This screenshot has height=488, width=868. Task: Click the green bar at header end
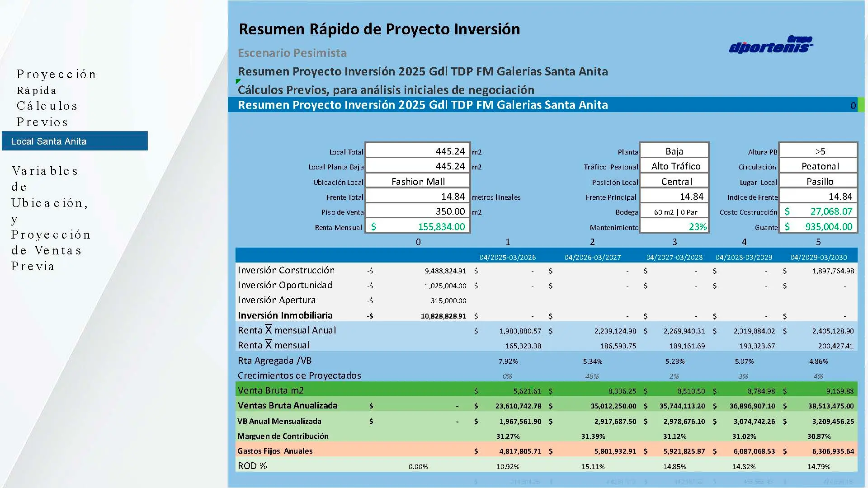pos(861,105)
